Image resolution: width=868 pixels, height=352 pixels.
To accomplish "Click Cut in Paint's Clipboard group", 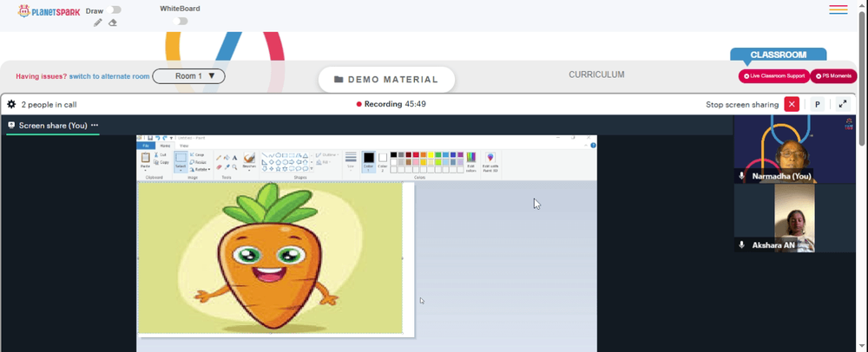I will 161,154.
